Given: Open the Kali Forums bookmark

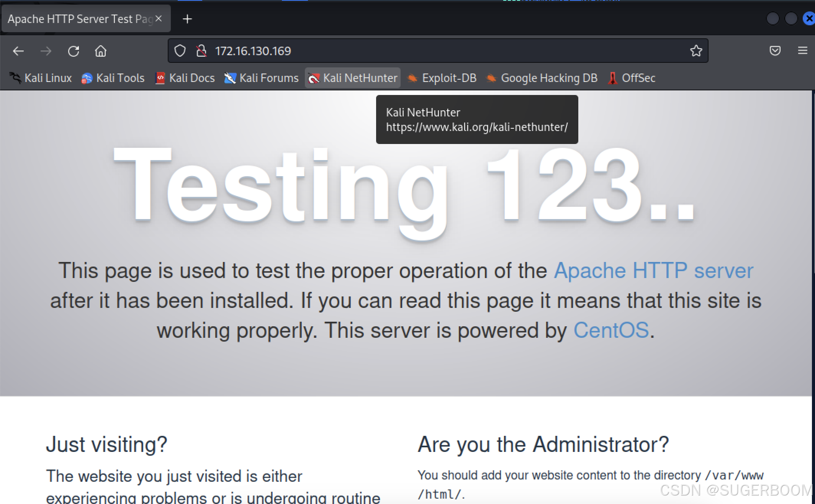Looking at the screenshot, I should pyautogui.click(x=261, y=78).
